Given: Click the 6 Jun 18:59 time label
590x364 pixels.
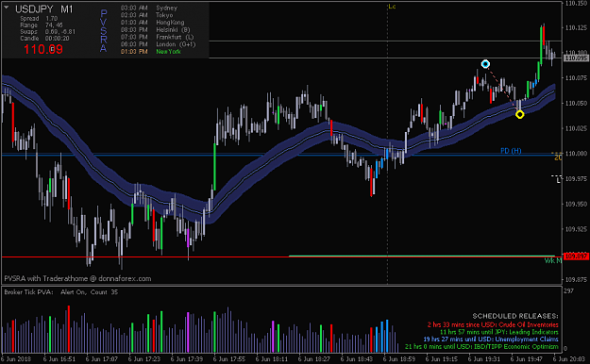Looking at the screenshot, I should pos(399,359).
